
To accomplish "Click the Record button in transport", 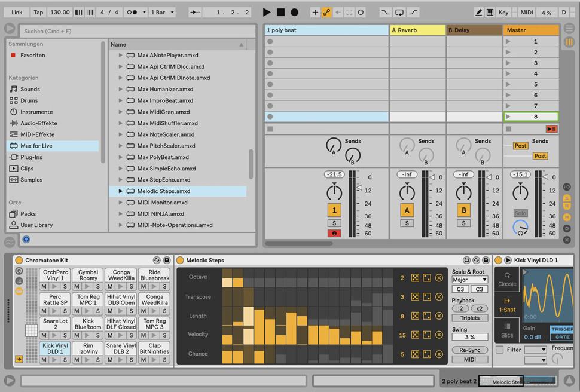I will pyautogui.click(x=294, y=12).
